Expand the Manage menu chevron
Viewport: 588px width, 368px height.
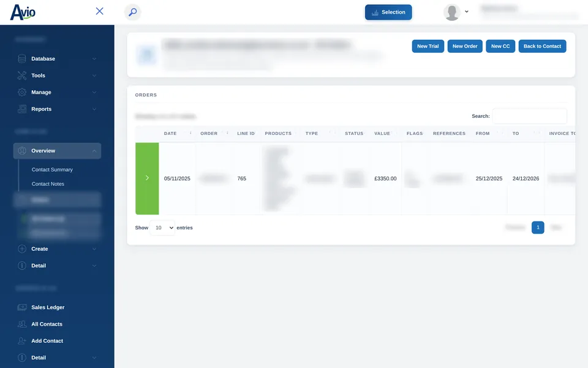[94, 93]
